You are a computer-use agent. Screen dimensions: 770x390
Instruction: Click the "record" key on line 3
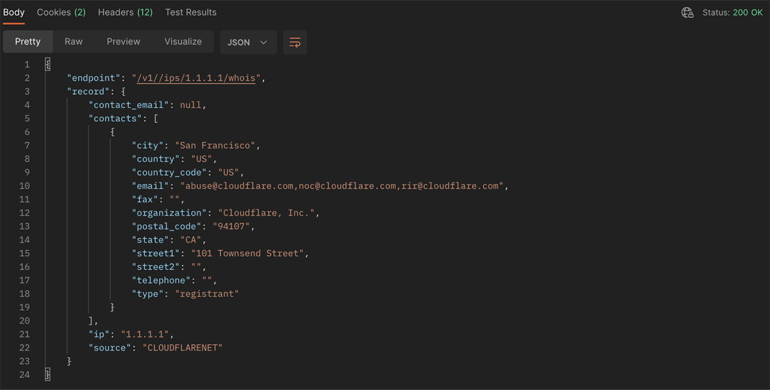88,91
